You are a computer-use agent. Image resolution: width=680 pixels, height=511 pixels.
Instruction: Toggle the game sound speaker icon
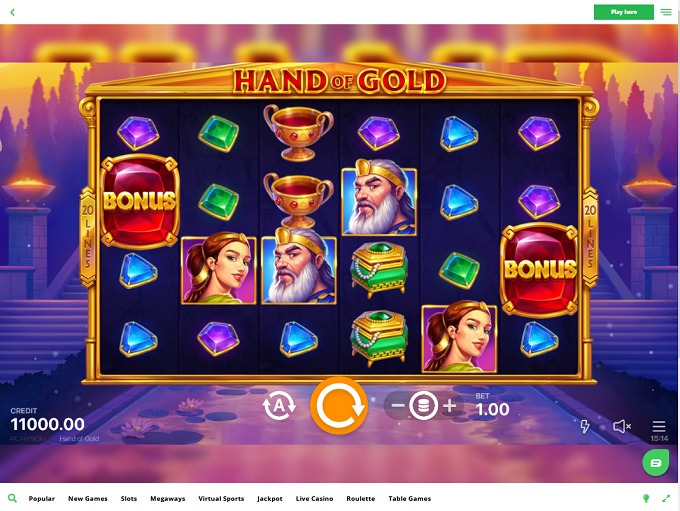tap(622, 426)
